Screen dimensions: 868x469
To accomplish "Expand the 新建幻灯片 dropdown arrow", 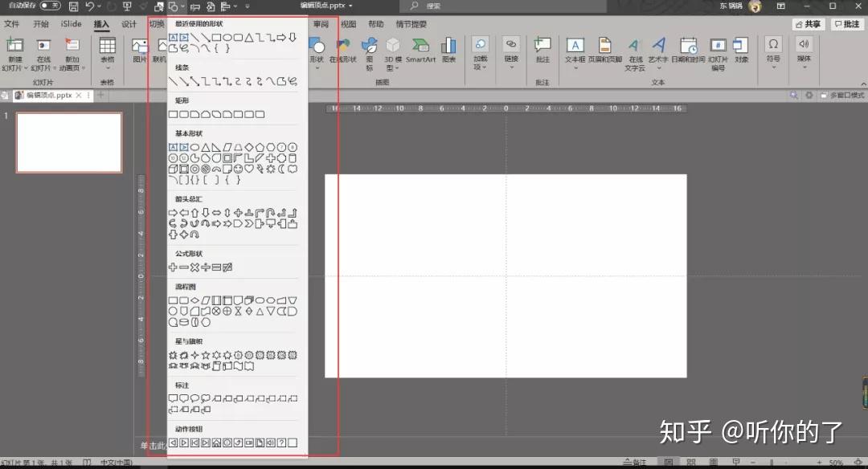I will [x=26, y=68].
